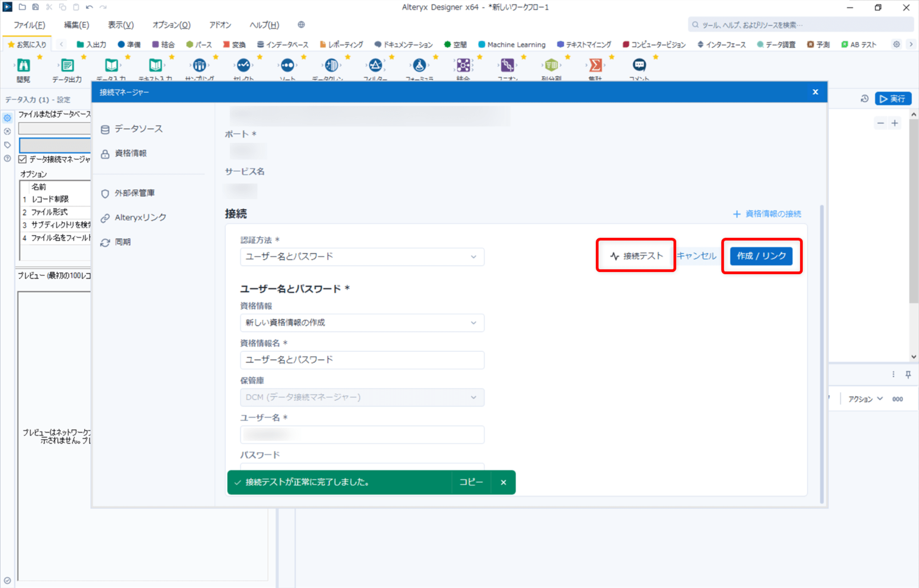Run workflow with 実行 button
This screenshot has height=588, width=919.
pos(893,99)
